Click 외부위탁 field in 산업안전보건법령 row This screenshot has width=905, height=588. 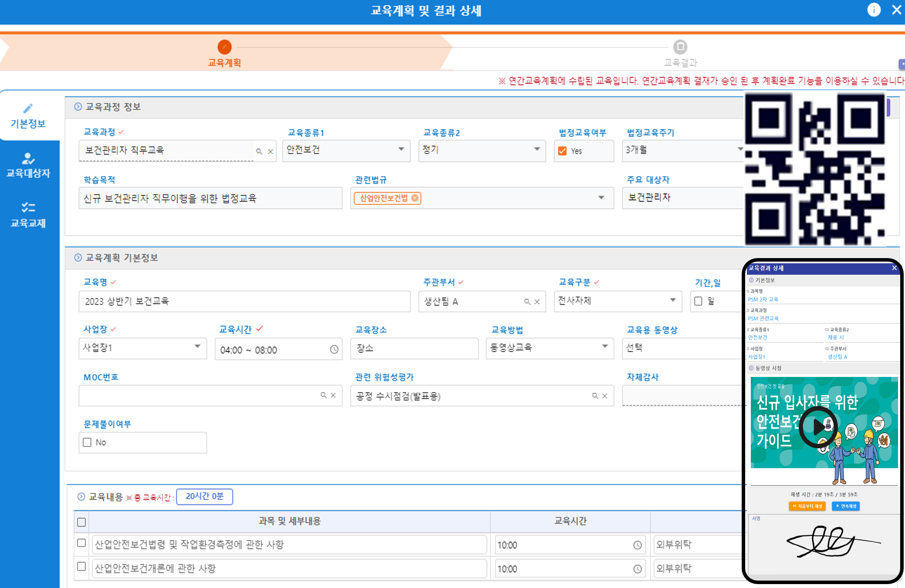click(698, 545)
